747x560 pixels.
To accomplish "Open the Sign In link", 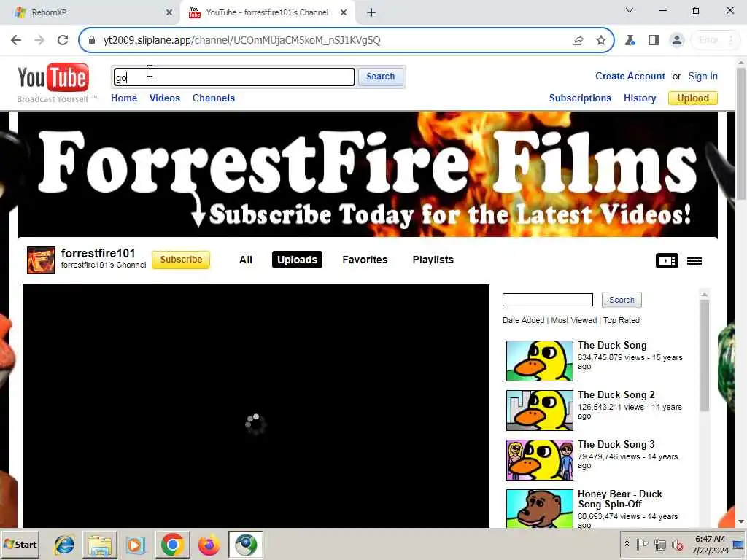I will pos(703,76).
